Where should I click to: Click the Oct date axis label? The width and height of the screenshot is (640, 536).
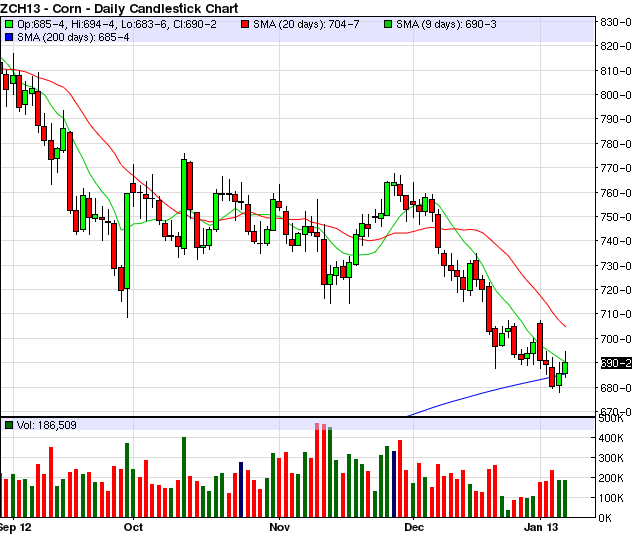(133, 527)
